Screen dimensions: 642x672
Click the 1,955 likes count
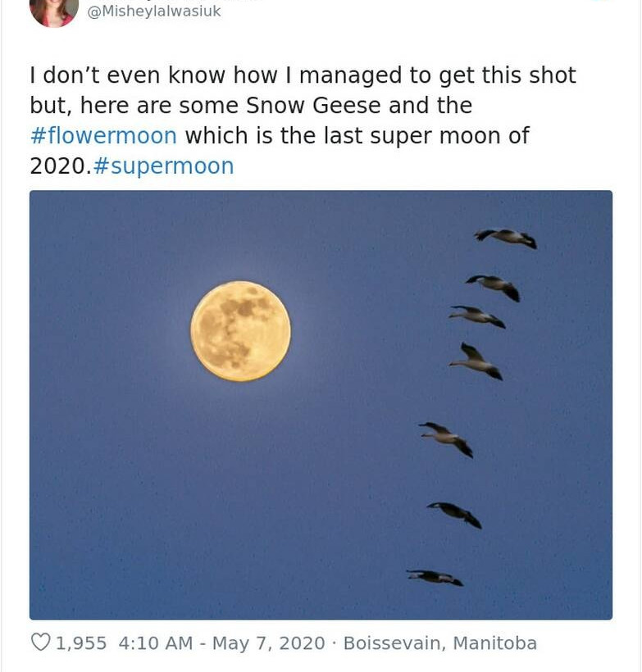point(81,643)
